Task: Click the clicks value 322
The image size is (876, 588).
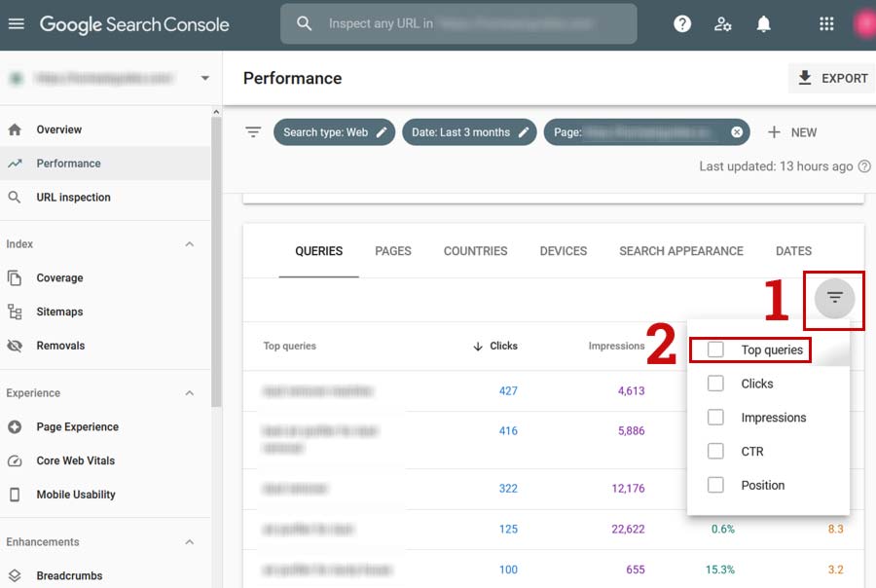Action: 508,489
